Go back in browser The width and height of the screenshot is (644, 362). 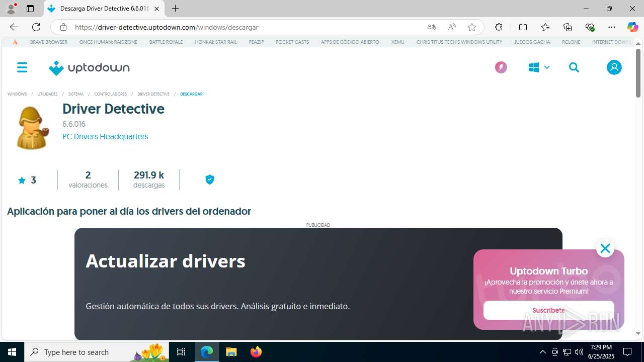[x=14, y=27]
